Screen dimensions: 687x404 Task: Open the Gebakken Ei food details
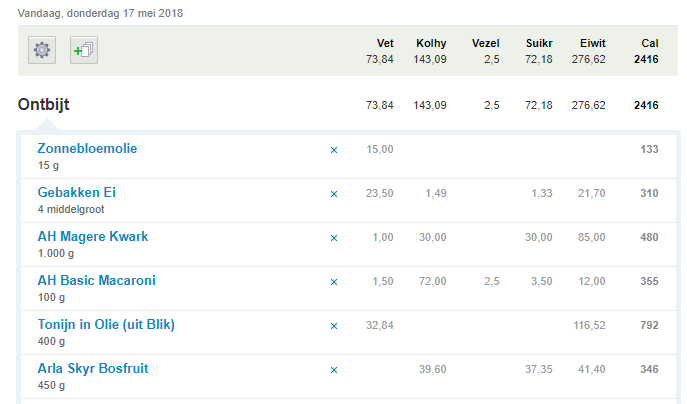click(77, 193)
